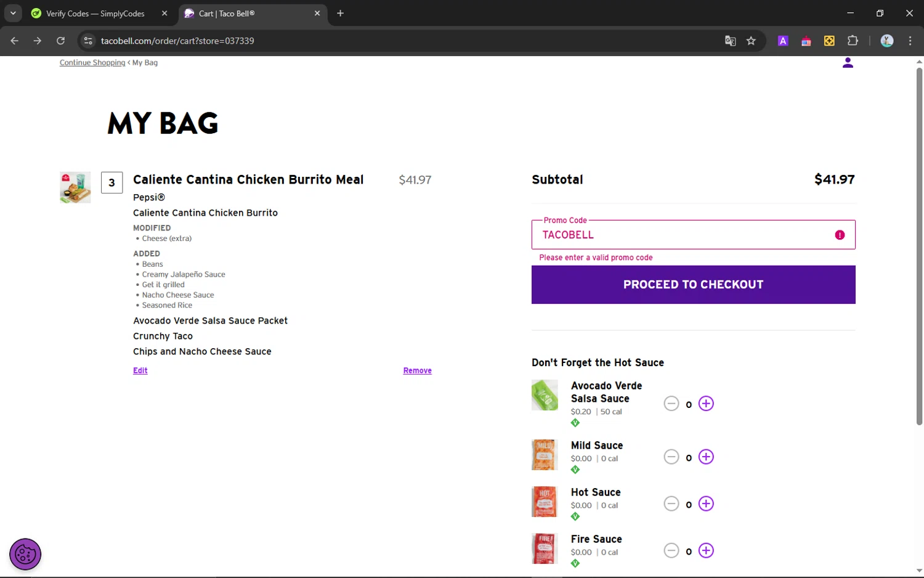Image resolution: width=924 pixels, height=578 pixels.
Task: Reload the Taco Bell cart page
Action: [x=60, y=41]
